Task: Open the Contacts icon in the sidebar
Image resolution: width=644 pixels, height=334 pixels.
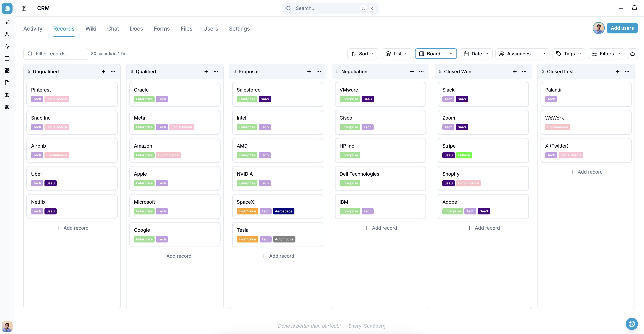Action: (7, 34)
